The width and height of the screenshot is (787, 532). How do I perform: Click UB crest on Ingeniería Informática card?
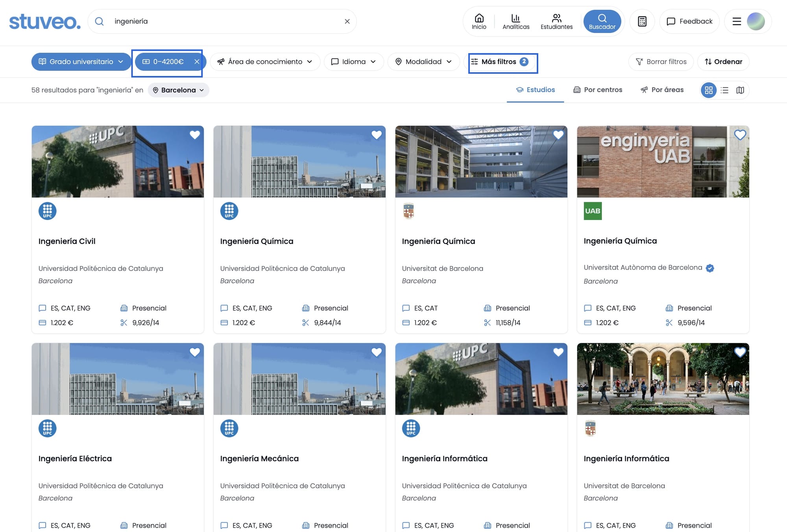[x=590, y=428]
